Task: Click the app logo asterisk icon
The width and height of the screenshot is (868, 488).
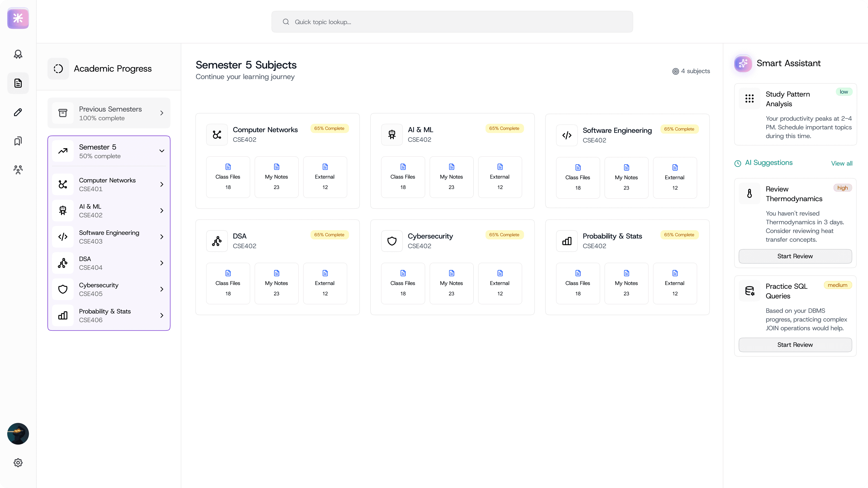Action: point(18,18)
